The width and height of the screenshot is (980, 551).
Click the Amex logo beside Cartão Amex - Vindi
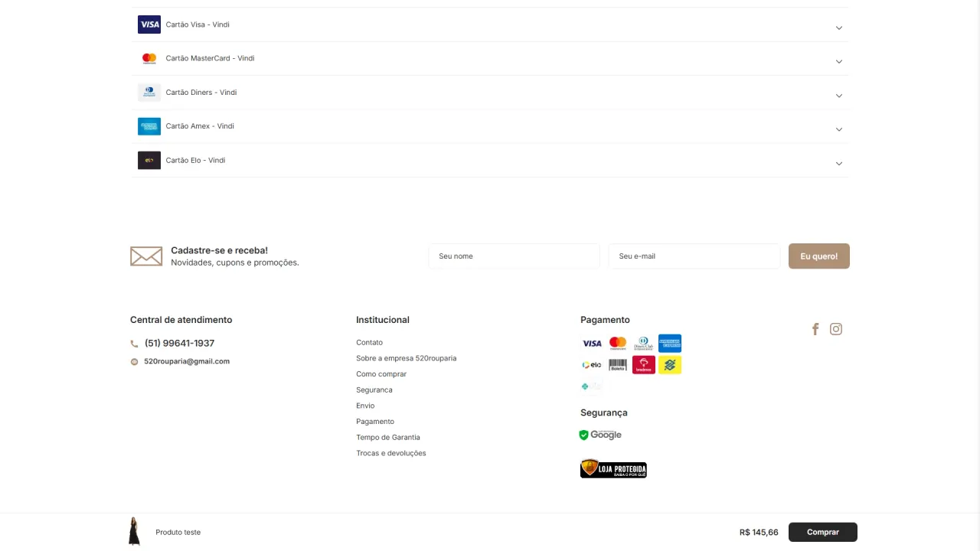(149, 126)
